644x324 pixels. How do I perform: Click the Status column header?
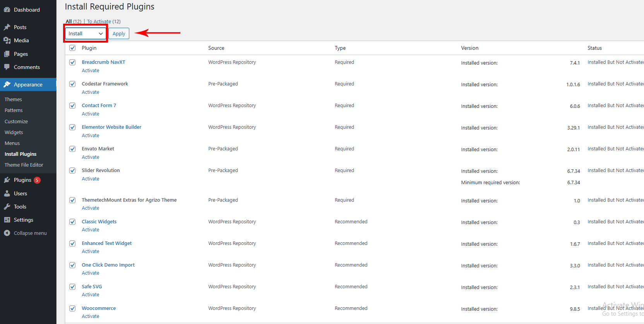point(595,48)
